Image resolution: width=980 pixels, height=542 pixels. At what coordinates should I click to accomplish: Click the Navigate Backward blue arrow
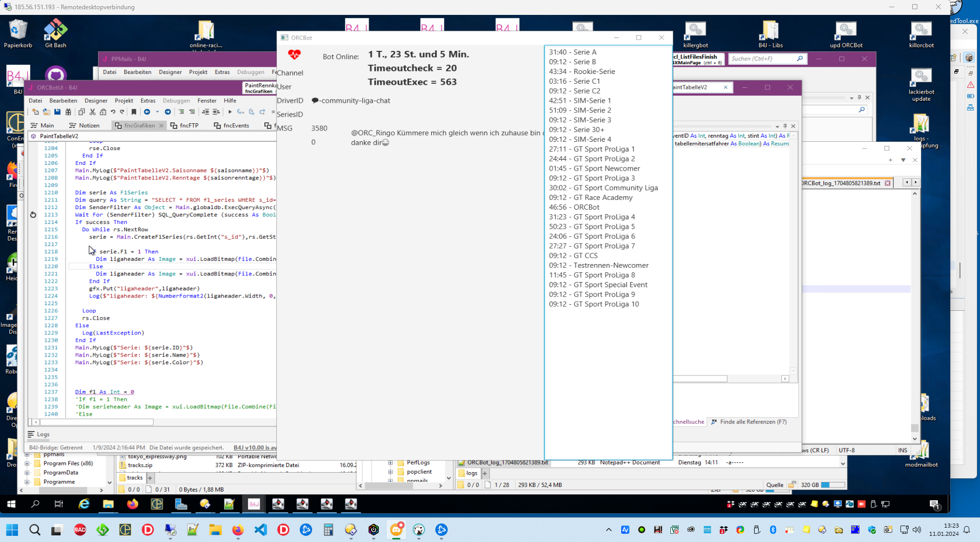(147, 112)
